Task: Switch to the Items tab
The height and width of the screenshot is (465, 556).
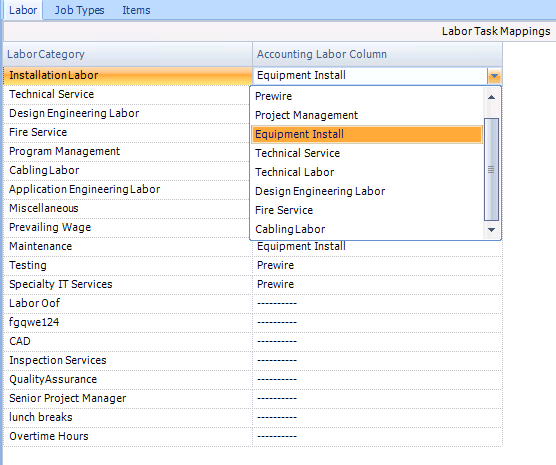Action: click(136, 10)
